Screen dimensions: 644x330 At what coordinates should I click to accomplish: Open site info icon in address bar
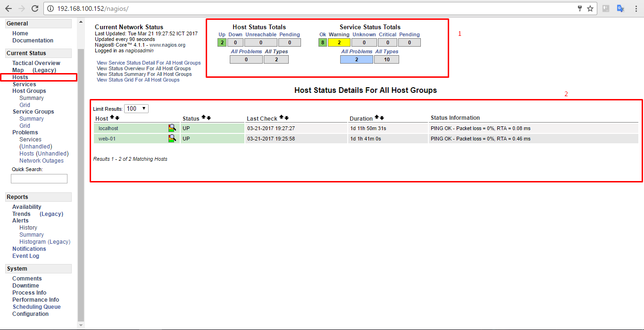pos(51,8)
